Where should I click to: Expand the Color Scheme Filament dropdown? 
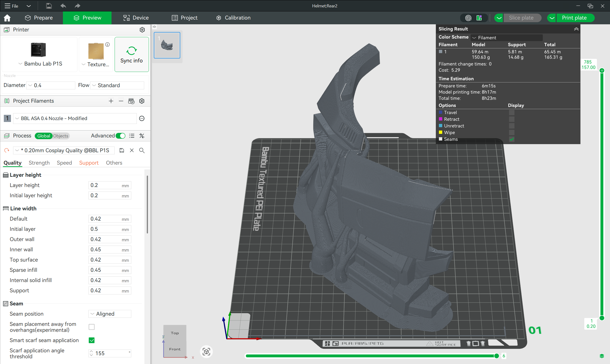tap(506, 38)
